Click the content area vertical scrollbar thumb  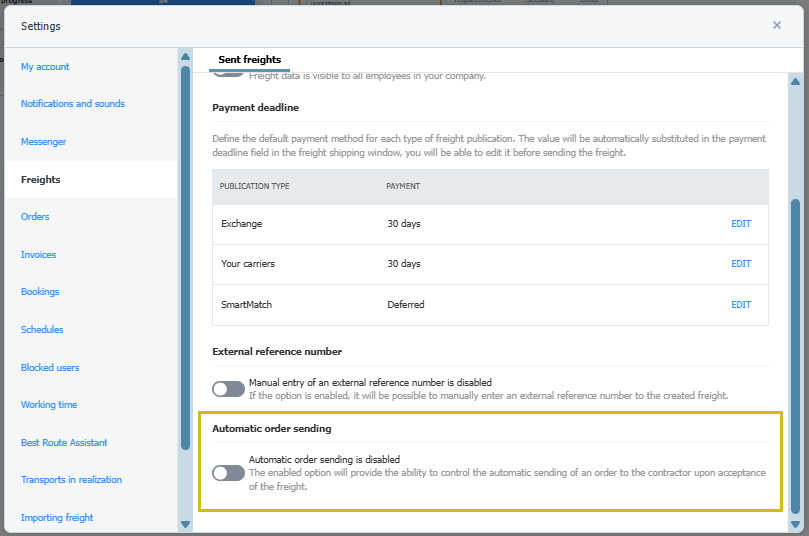(795, 355)
